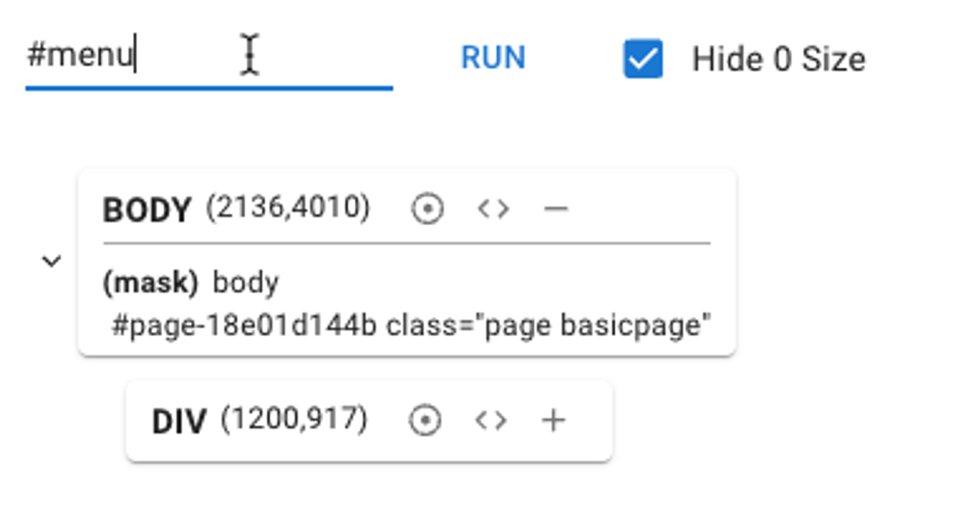Click the plus icon on DIV card

coord(553,420)
